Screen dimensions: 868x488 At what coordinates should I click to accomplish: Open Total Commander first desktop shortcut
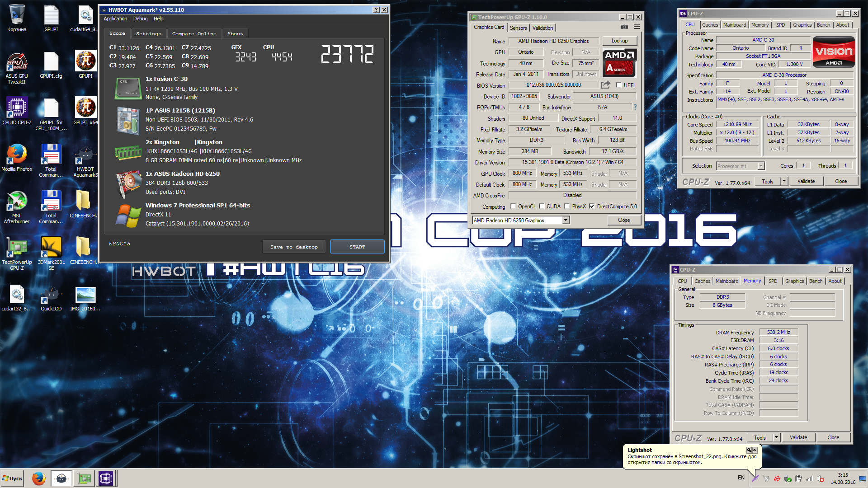click(51, 161)
